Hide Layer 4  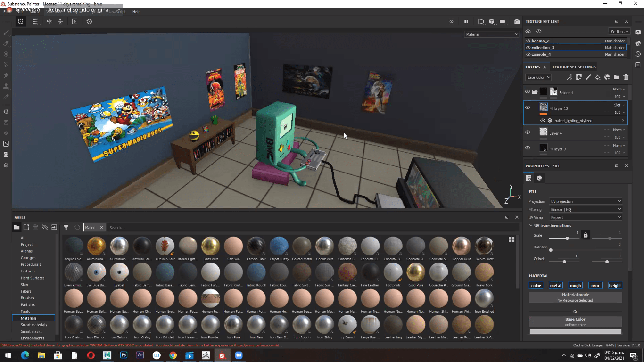(x=528, y=132)
